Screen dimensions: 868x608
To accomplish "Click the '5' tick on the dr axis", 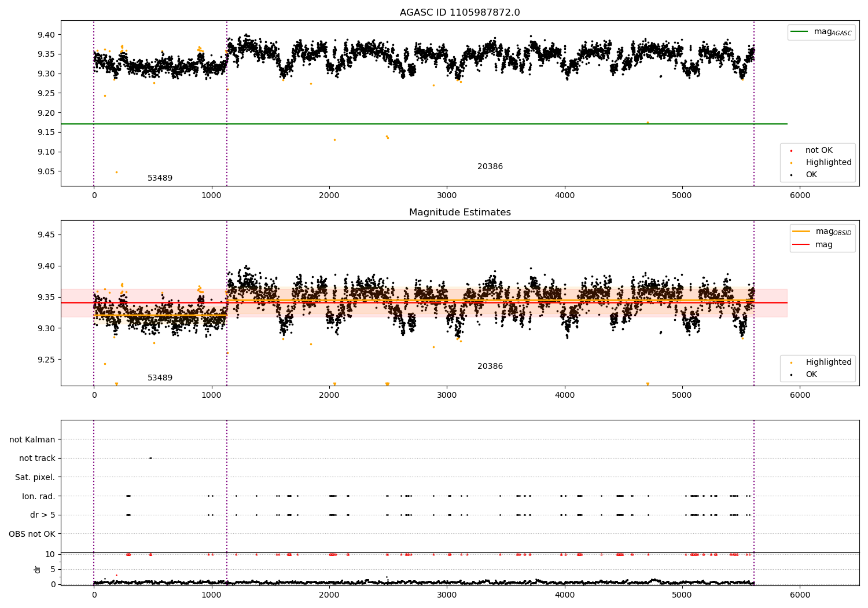I will pyautogui.click(x=53, y=569).
